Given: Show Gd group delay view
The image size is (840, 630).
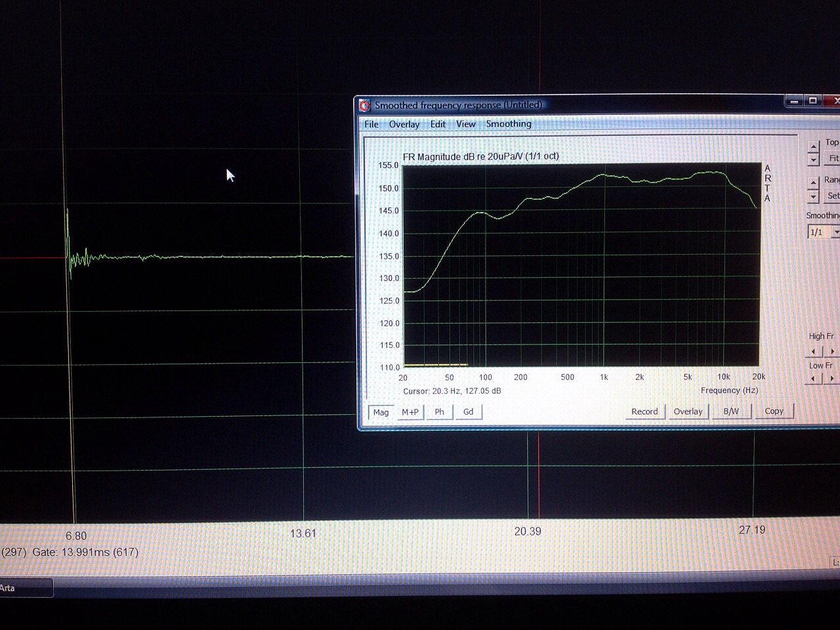Looking at the screenshot, I should (x=469, y=412).
